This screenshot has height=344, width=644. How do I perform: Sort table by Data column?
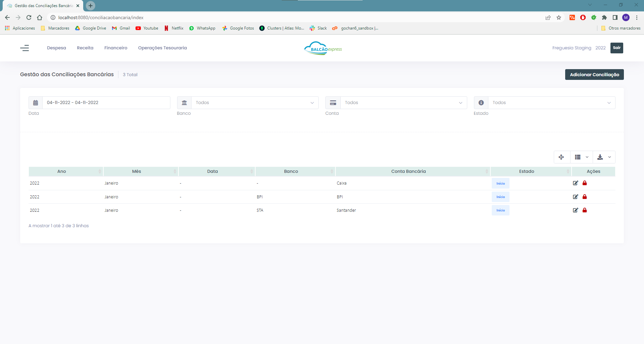tap(217, 171)
